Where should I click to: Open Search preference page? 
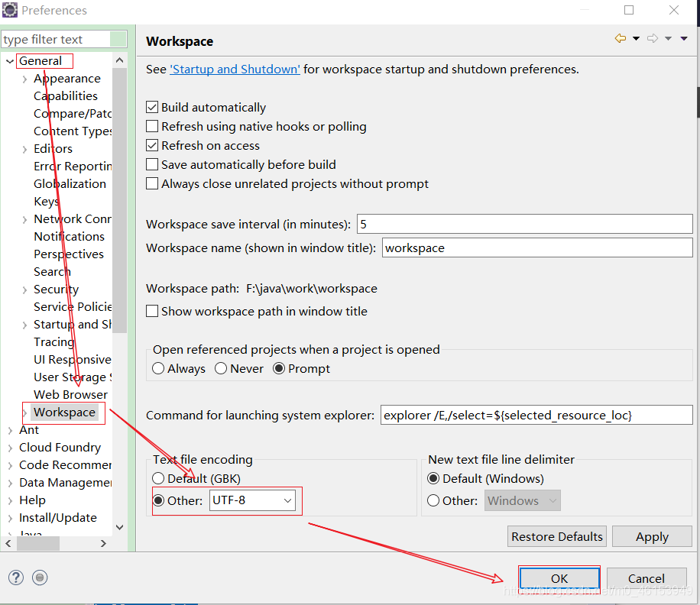pos(52,272)
